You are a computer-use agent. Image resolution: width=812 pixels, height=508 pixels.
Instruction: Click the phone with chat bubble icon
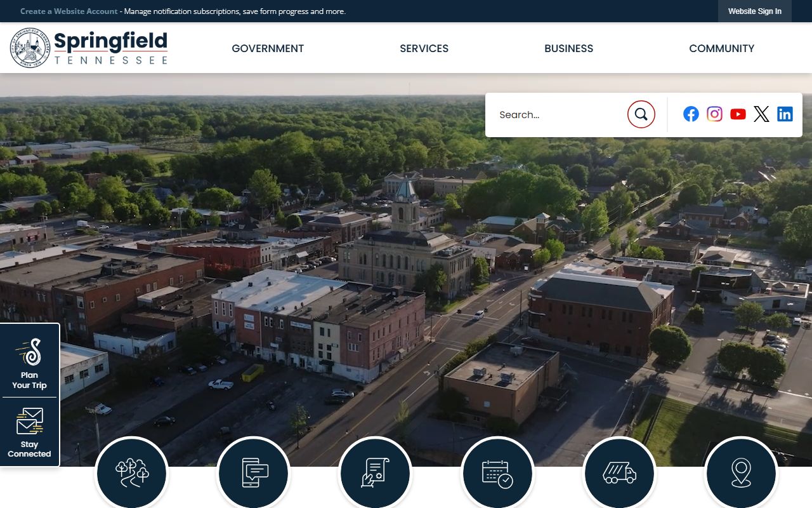(254, 473)
